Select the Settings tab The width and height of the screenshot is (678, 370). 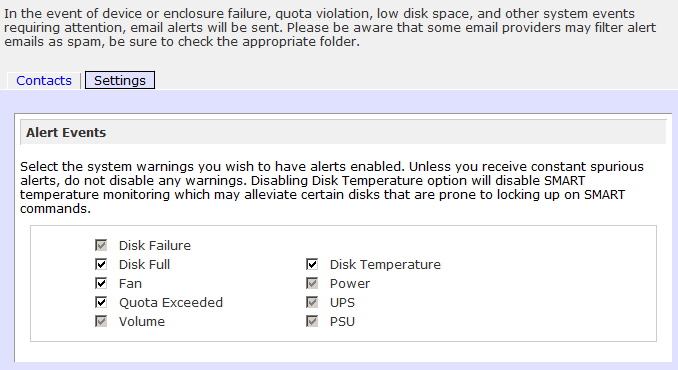(x=120, y=80)
